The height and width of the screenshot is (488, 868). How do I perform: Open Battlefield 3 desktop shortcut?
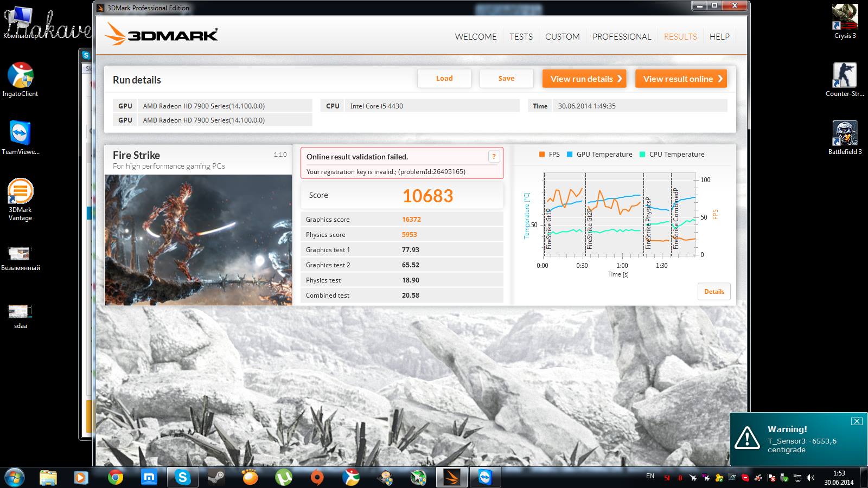pos(845,138)
